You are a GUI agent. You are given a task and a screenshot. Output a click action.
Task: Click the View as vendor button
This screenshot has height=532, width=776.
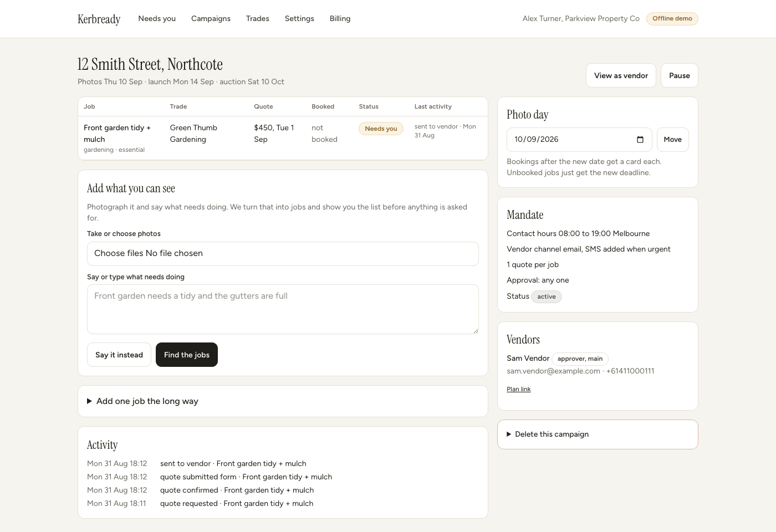(621, 75)
